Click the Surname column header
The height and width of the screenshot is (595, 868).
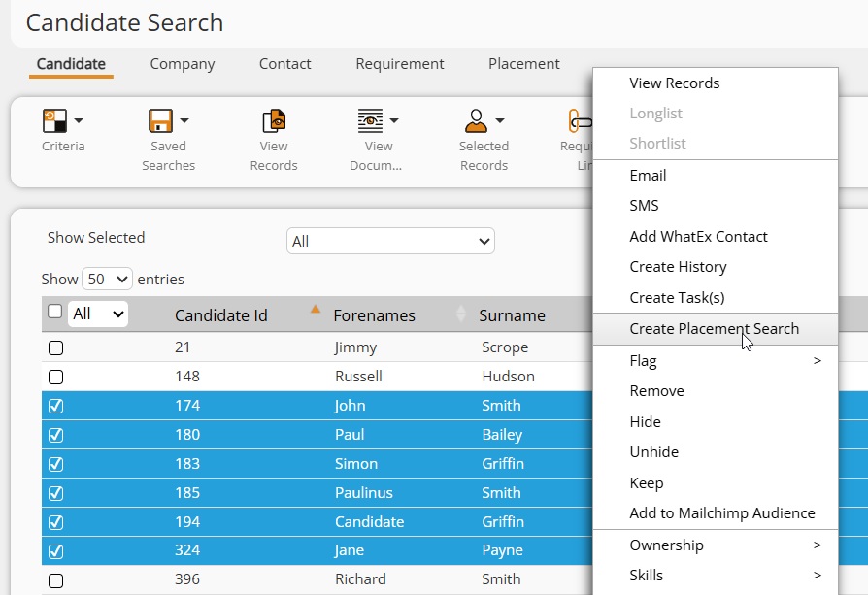coord(512,315)
